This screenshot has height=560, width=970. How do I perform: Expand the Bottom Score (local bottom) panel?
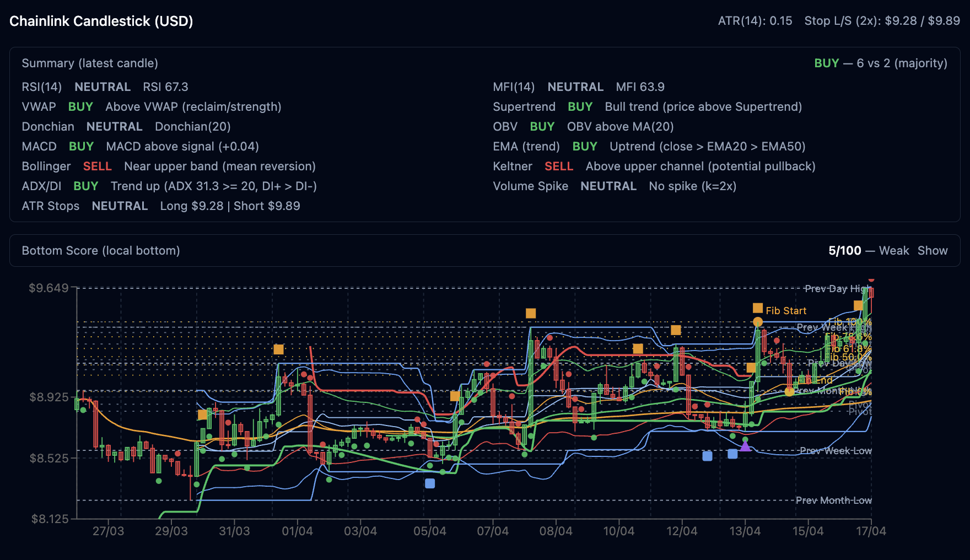[101, 250]
